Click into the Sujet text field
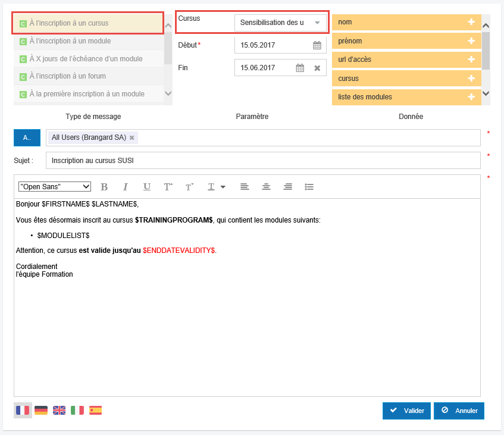Viewport: 504px width, 435px height. 262,161
